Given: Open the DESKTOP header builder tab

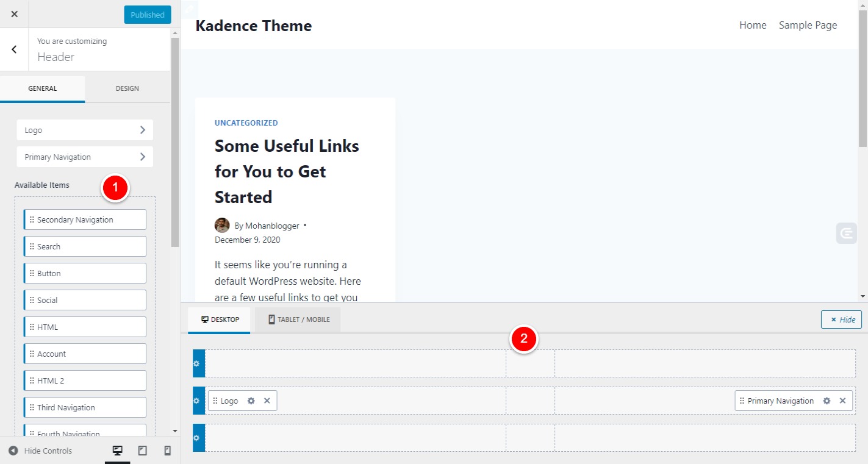Looking at the screenshot, I should point(220,319).
